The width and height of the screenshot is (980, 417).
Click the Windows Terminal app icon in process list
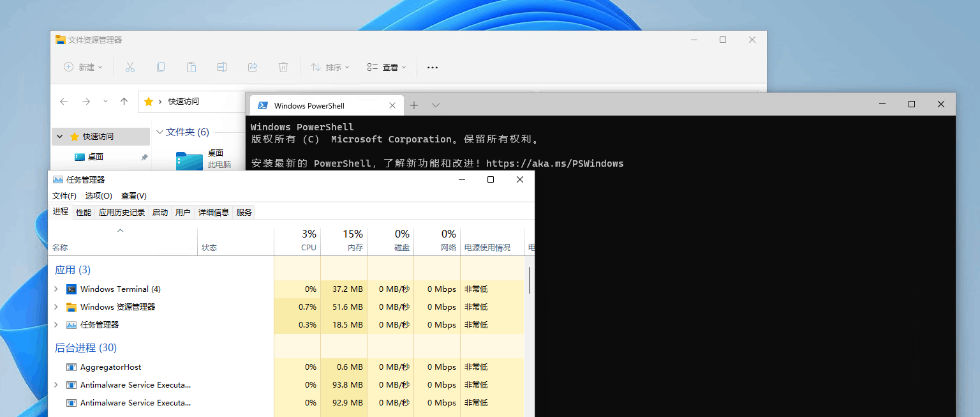(71, 289)
